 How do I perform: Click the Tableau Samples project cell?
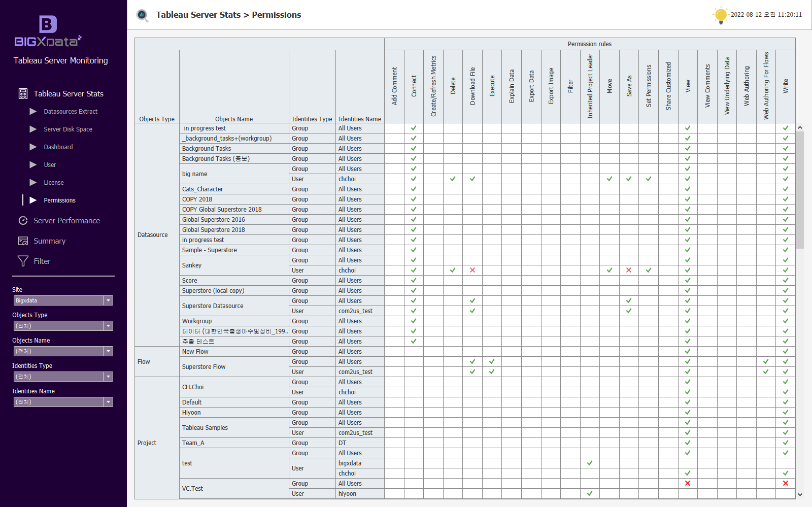[x=234, y=428]
